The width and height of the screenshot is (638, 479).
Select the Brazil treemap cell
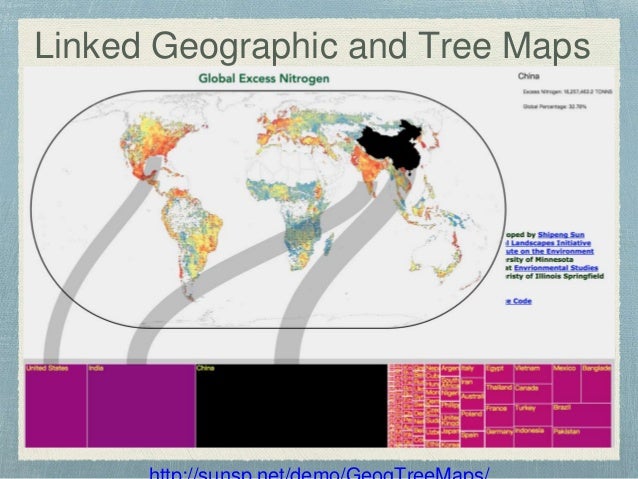click(x=582, y=415)
